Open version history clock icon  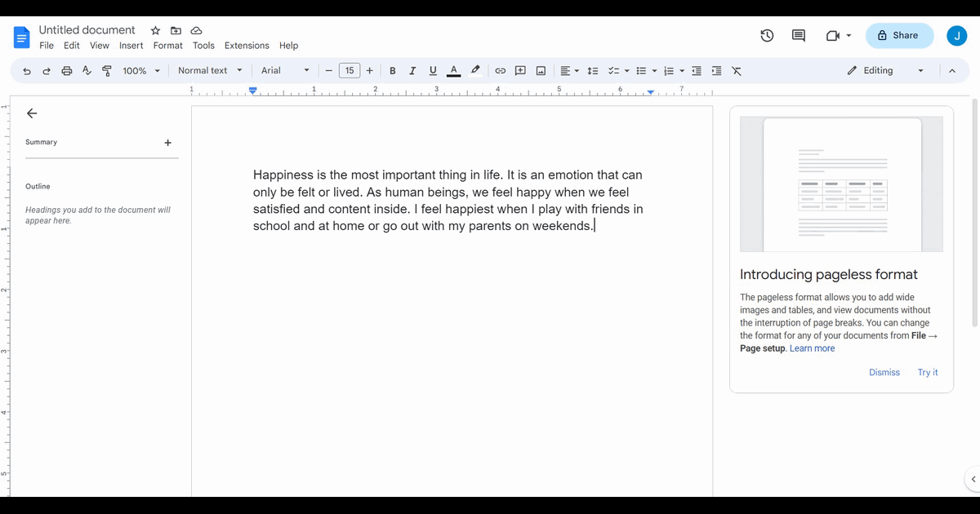(x=767, y=35)
